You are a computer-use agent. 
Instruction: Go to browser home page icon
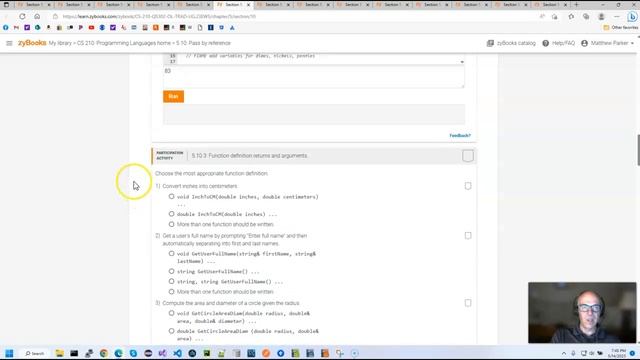coord(37,16)
